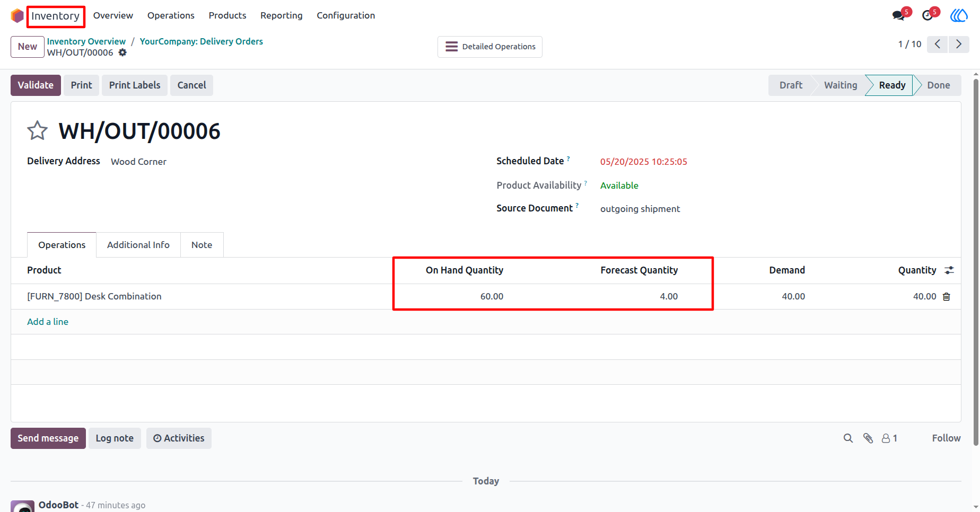Screen dimensions: 980x512
Task: Click the Print button
Action: pyautogui.click(x=82, y=85)
